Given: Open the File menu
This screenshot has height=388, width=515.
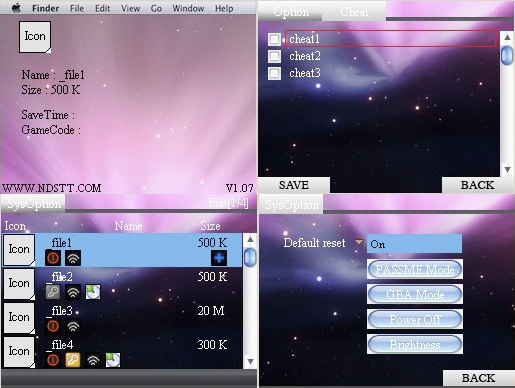Looking at the screenshot, I should pos(77,8).
